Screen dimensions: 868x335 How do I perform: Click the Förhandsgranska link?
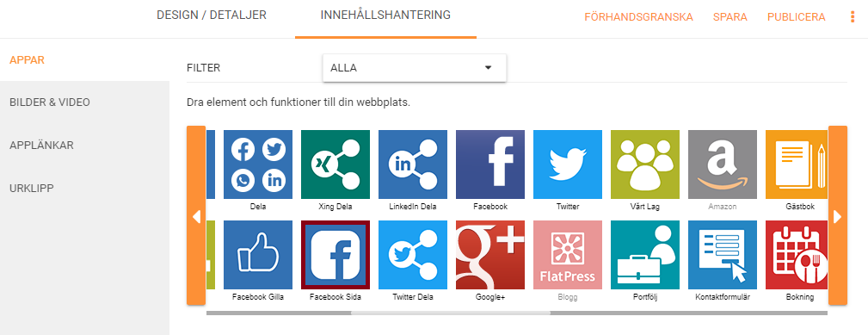639,17
